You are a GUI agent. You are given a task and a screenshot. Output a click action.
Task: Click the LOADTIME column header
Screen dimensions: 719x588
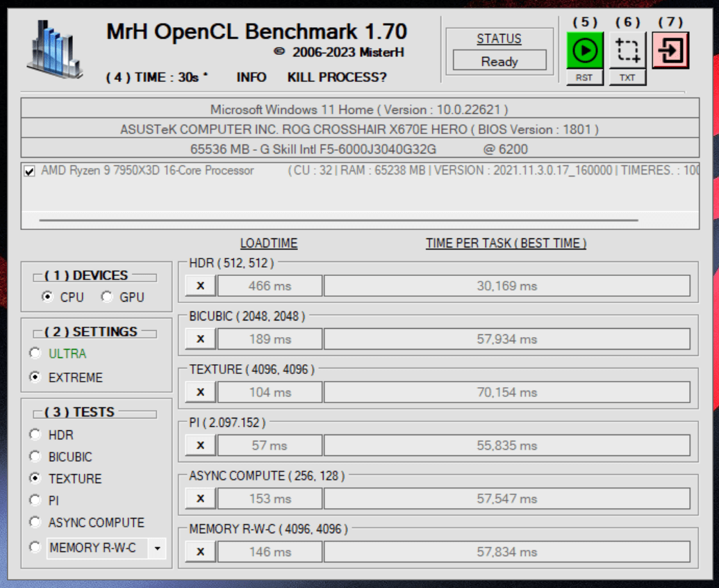pyautogui.click(x=269, y=243)
